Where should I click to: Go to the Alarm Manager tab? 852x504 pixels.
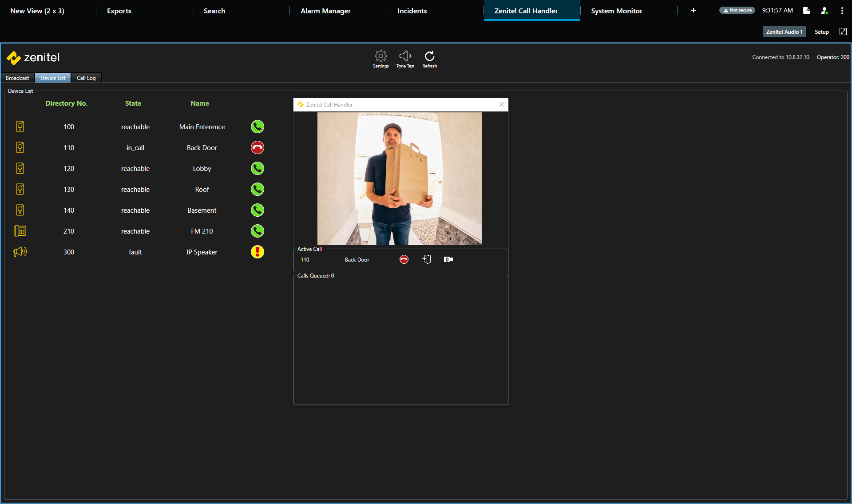pyautogui.click(x=325, y=11)
